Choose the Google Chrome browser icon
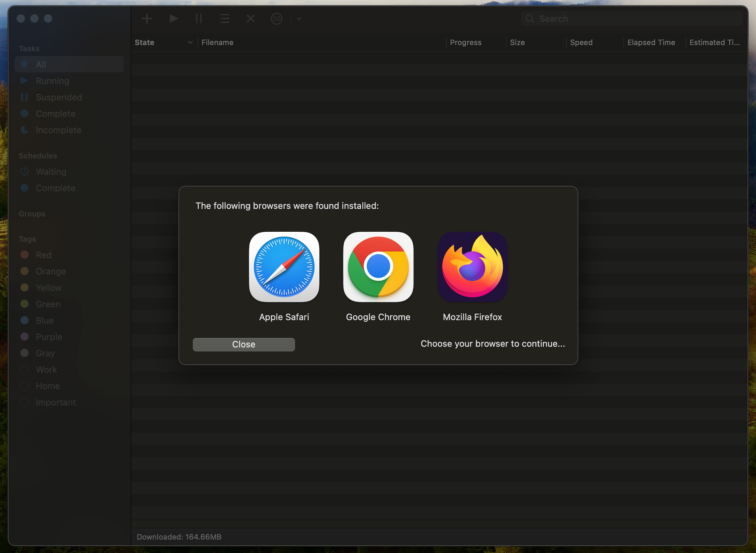The image size is (756, 553). [x=378, y=267]
